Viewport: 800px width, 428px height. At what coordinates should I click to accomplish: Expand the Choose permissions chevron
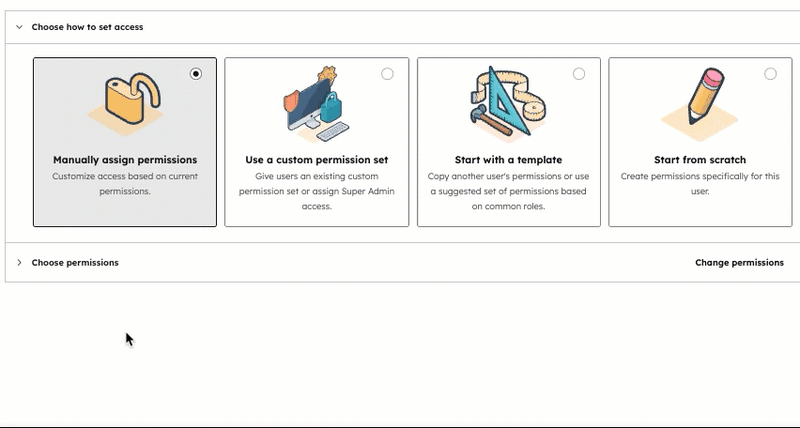pyautogui.click(x=18, y=263)
